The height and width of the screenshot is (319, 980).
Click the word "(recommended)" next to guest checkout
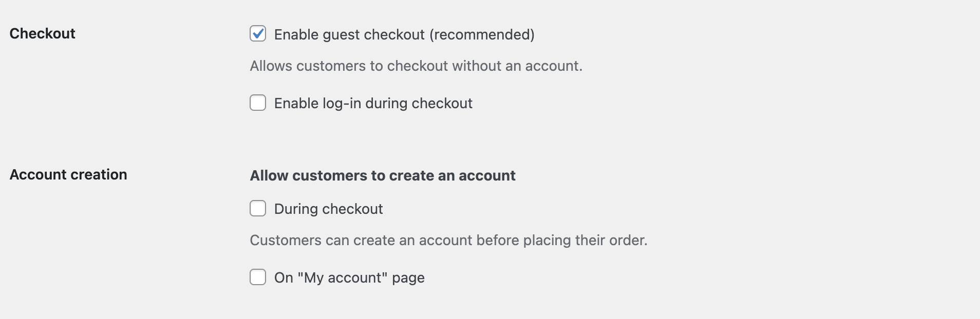click(483, 34)
